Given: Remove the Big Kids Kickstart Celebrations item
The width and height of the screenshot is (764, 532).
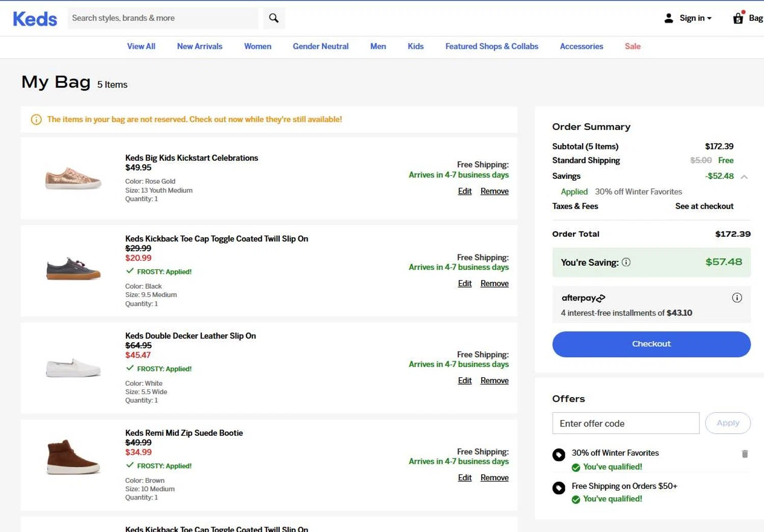Looking at the screenshot, I should pyautogui.click(x=495, y=191).
